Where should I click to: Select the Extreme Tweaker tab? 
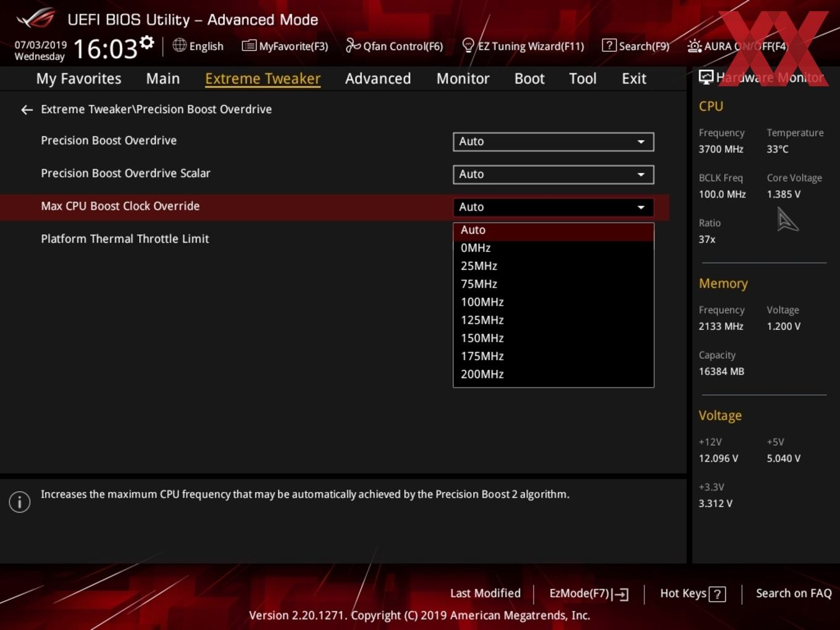pyautogui.click(x=262, y=79)
